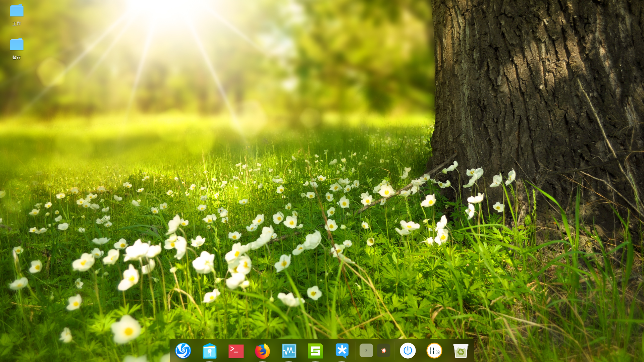Open the Trash in the dock

point(461,351)
